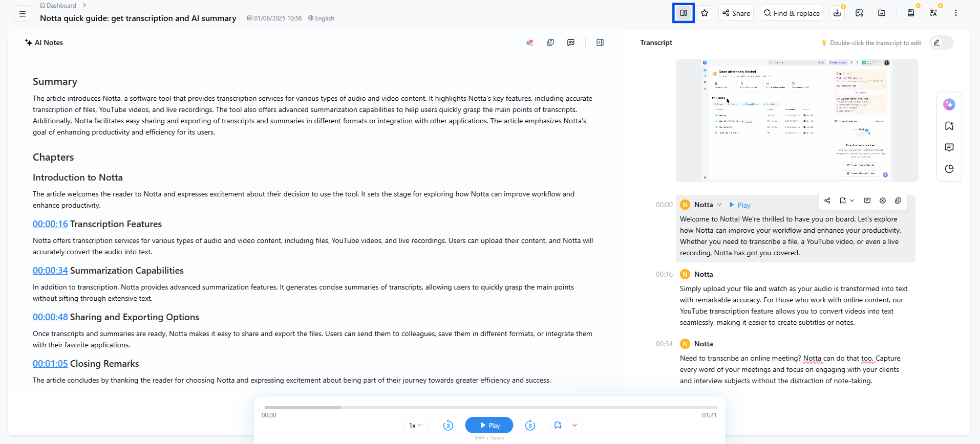Click 00:00 timestamp in transcript
Screen dimensions: 980x444
click(664, 205)
